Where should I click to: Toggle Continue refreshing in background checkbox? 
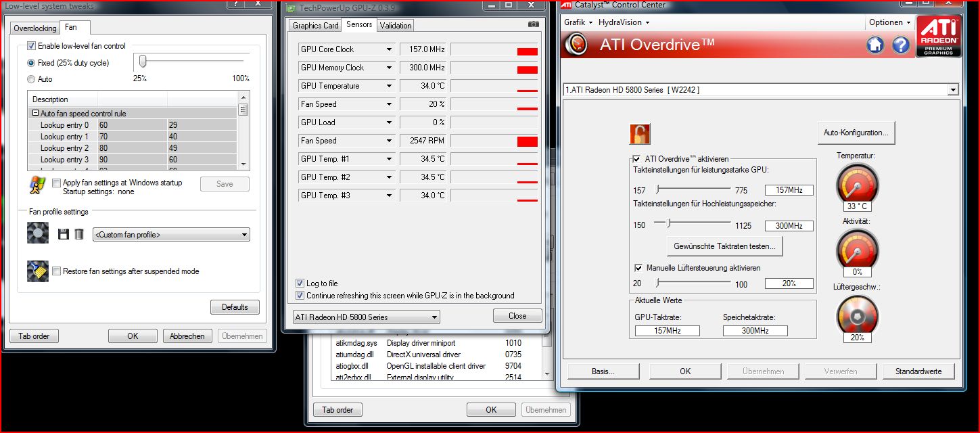coord(300,296)
